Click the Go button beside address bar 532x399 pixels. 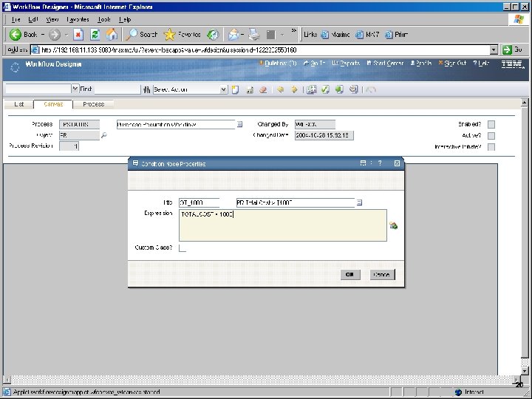(x=513, y=50)
